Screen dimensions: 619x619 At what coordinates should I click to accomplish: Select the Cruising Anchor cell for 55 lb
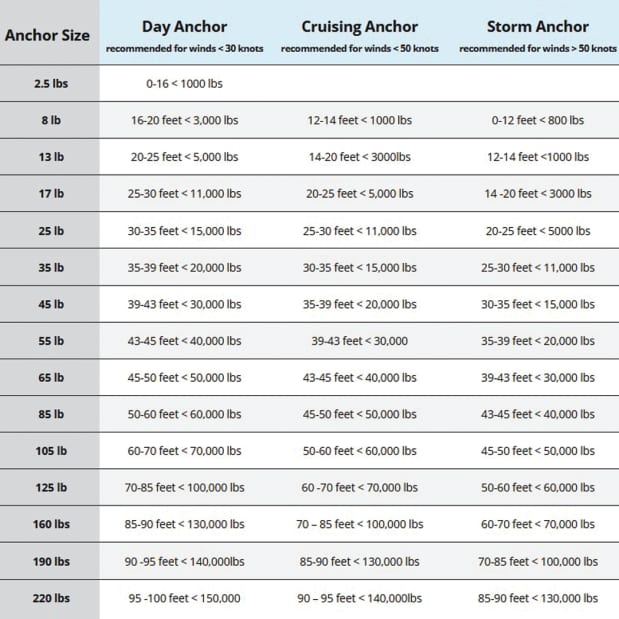tap(360, 341)
